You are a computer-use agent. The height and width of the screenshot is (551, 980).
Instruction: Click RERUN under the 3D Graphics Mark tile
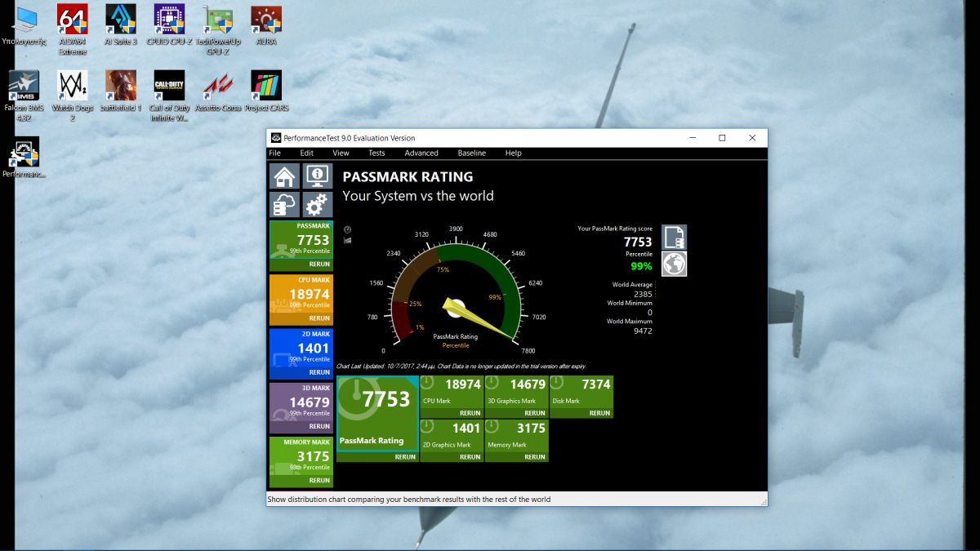tap(535, 413)
